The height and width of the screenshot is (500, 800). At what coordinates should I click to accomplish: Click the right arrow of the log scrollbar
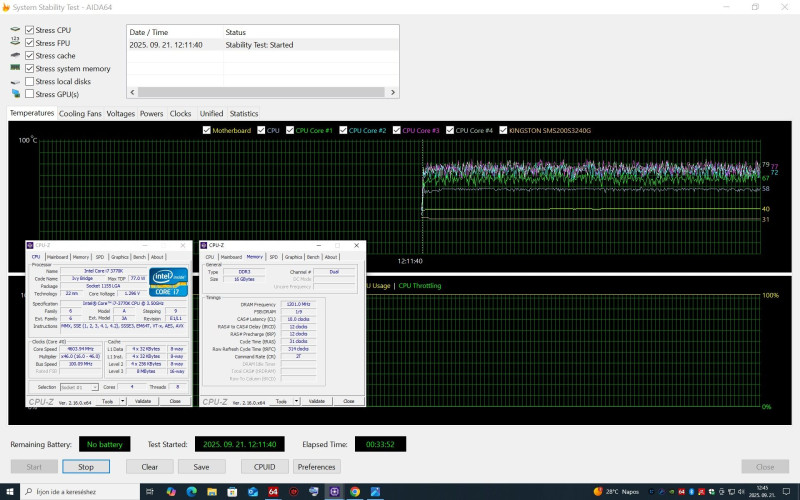[393, 92]
